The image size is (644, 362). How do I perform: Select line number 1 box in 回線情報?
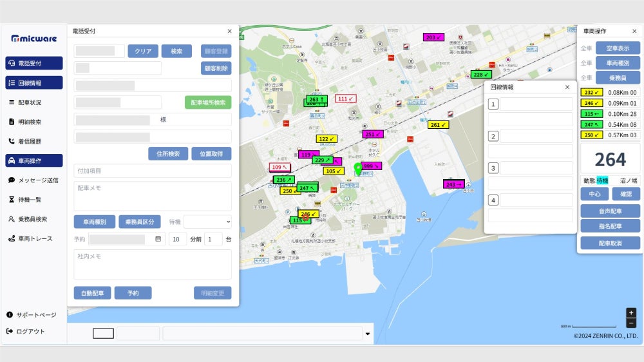pos(493,104)
